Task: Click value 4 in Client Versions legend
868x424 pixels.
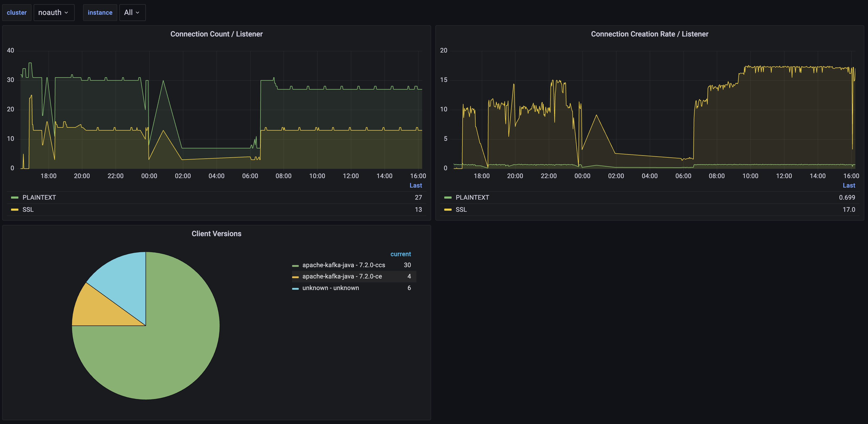Action: pyautogui.click(x=409, y=276)
